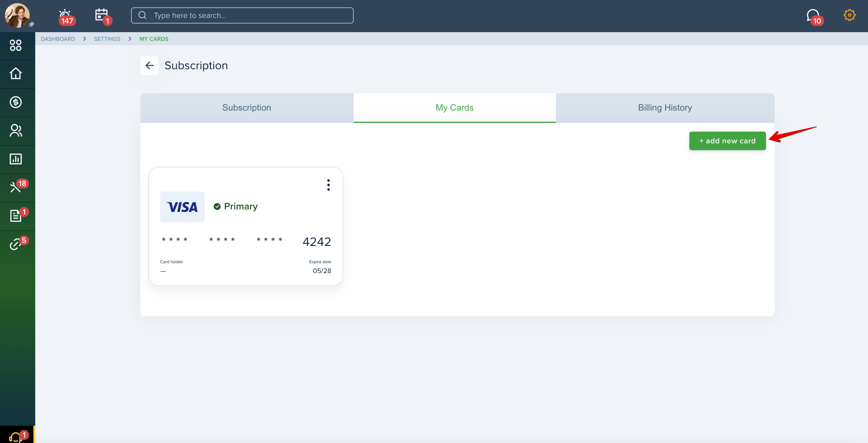Select the My Cards tab
The image size is (868, 443).
point(454,108)
